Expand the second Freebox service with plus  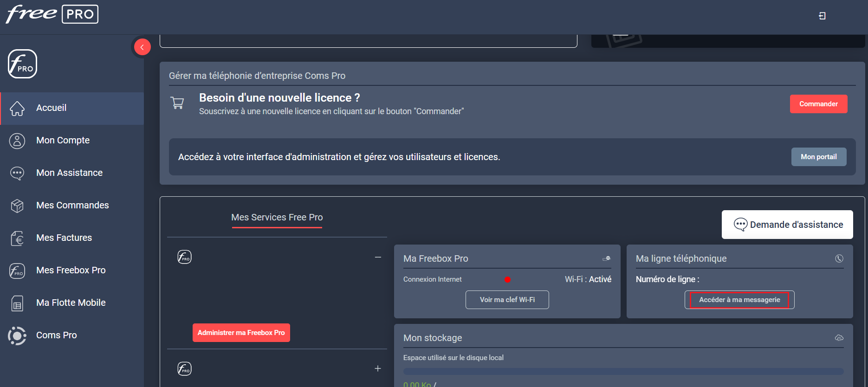[x=378, y=368]
